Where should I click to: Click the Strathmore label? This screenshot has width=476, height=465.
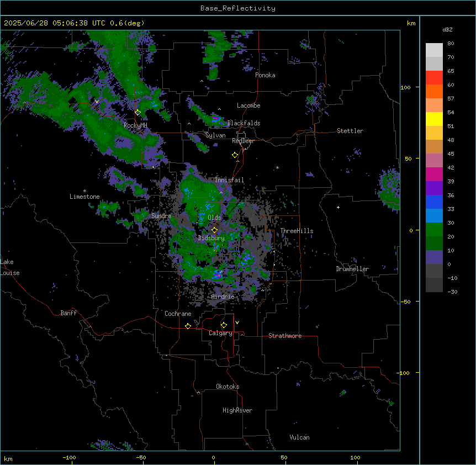click(285, 336)
